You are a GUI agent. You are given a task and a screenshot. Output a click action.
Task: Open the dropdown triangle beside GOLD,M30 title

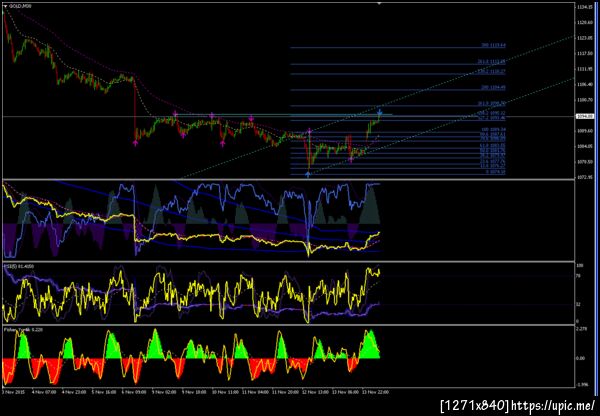[5, 7]
